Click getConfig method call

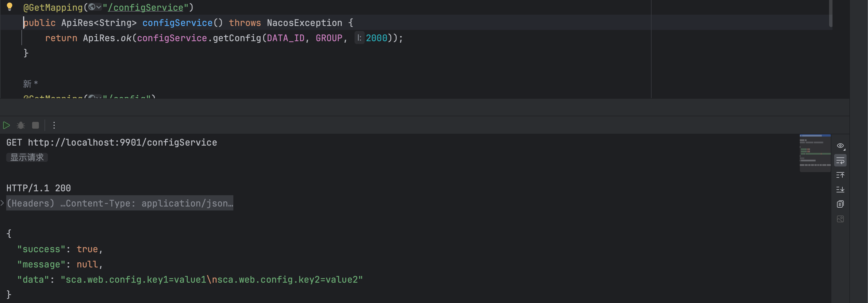tap(237, 38)
